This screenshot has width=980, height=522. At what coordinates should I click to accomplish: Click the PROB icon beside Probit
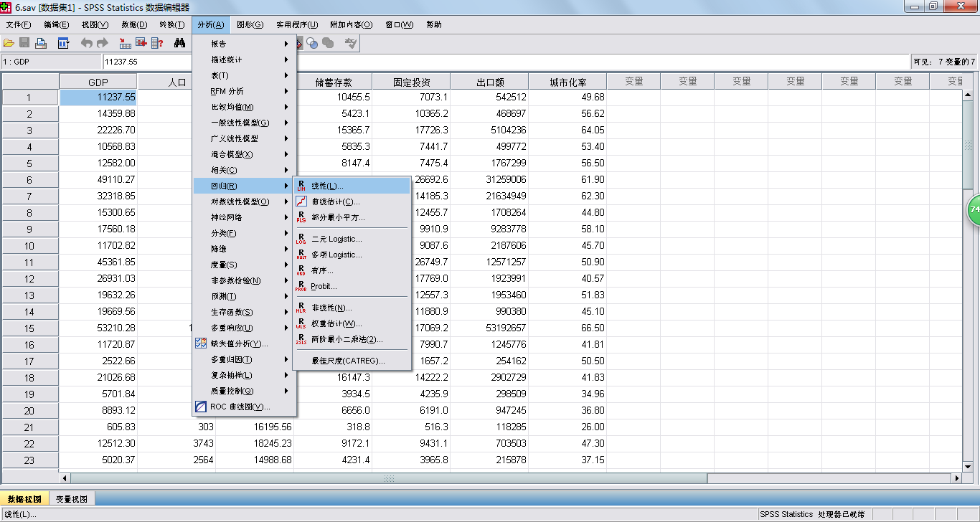click(x=301, y=286)
